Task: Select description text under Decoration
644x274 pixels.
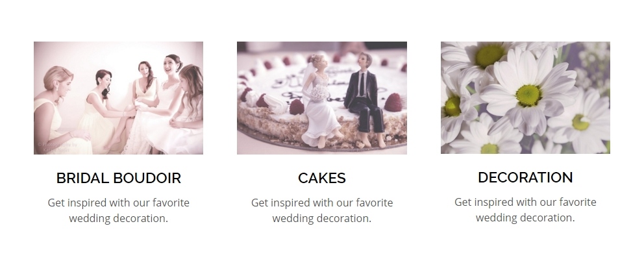Action: [525, 210]
